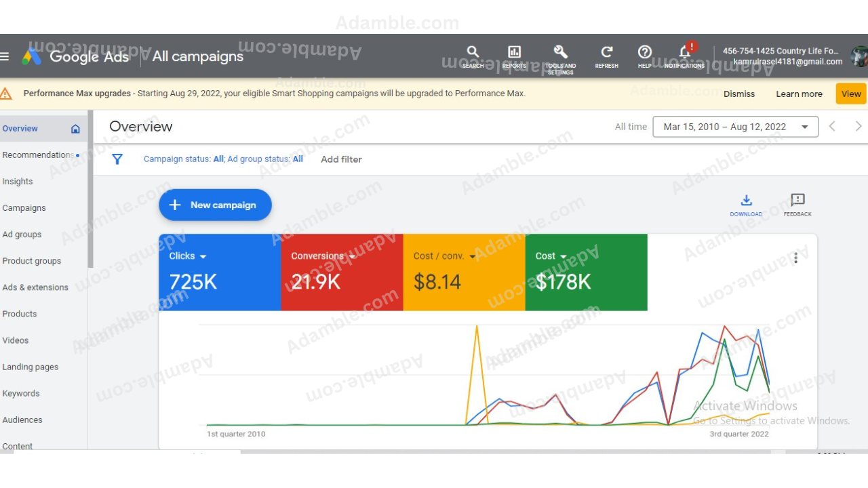
Task: Click the filter funnel icon
Action: [x=117, y=159]
